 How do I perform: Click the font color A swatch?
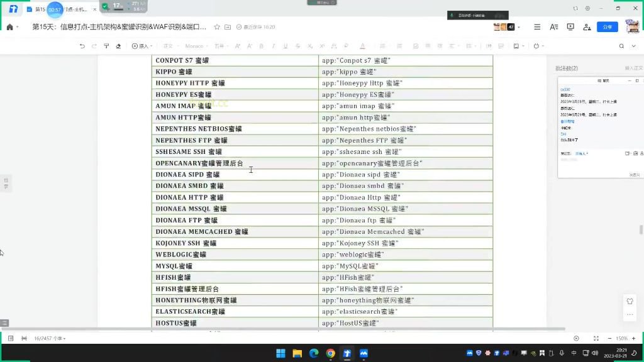362,46
